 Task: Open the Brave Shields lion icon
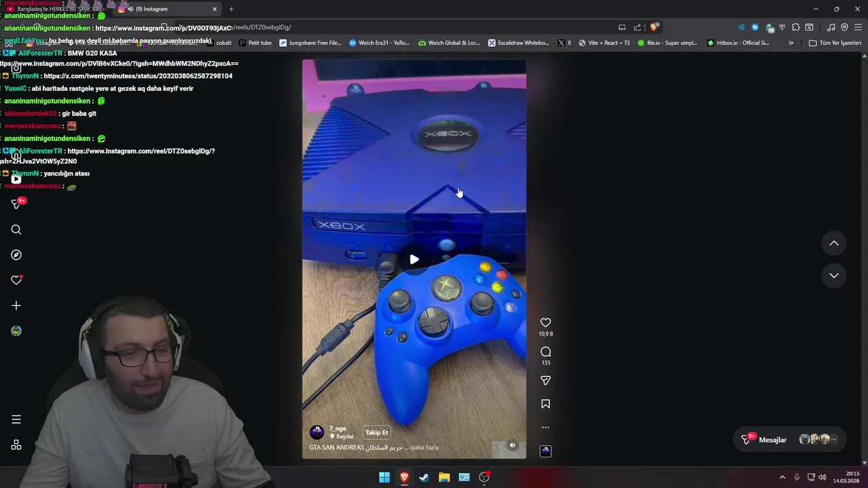click(x=654, y=27)
